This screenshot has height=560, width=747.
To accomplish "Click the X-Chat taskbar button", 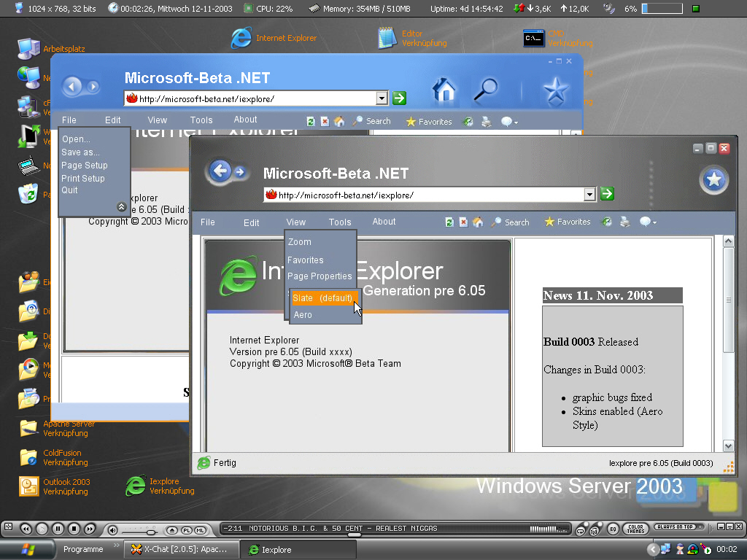I will tap(182, 549).
